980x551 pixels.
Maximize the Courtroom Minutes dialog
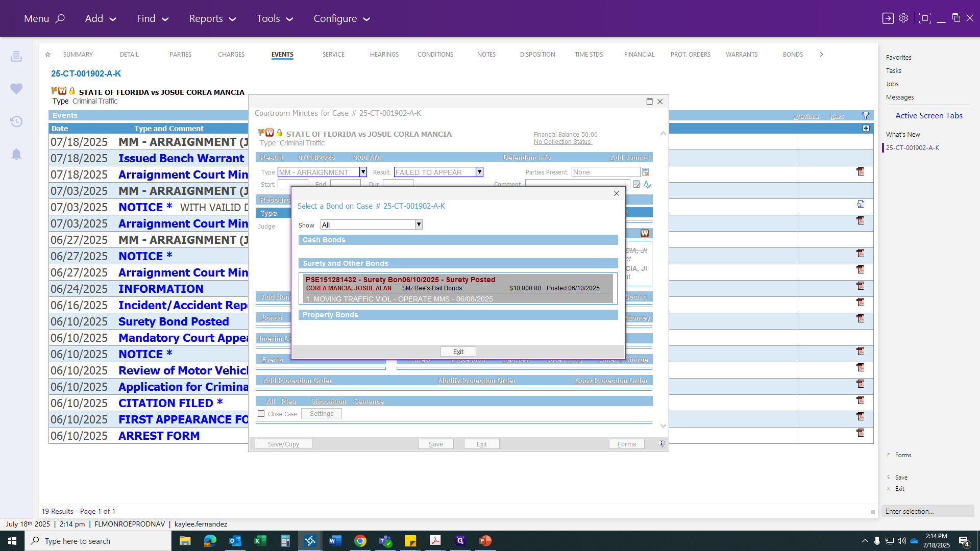click(649, 102)
